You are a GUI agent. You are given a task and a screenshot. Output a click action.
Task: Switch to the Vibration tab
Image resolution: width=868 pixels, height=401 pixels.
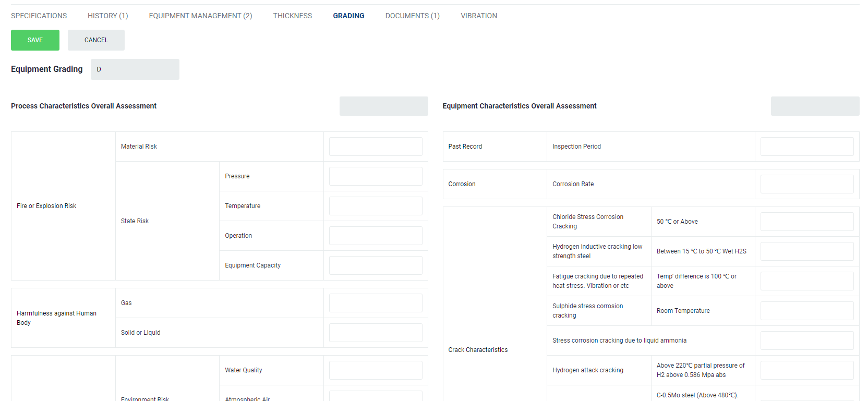pos(478,16)
